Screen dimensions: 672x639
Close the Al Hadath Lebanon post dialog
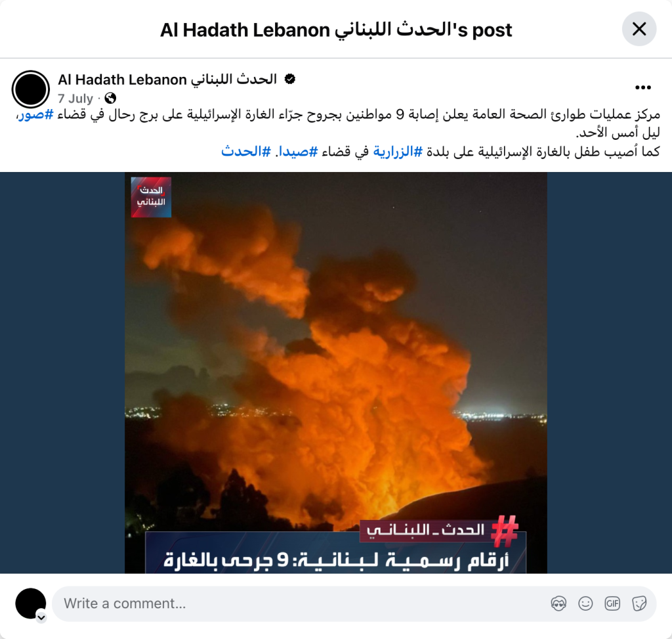(x=639, y=29)
